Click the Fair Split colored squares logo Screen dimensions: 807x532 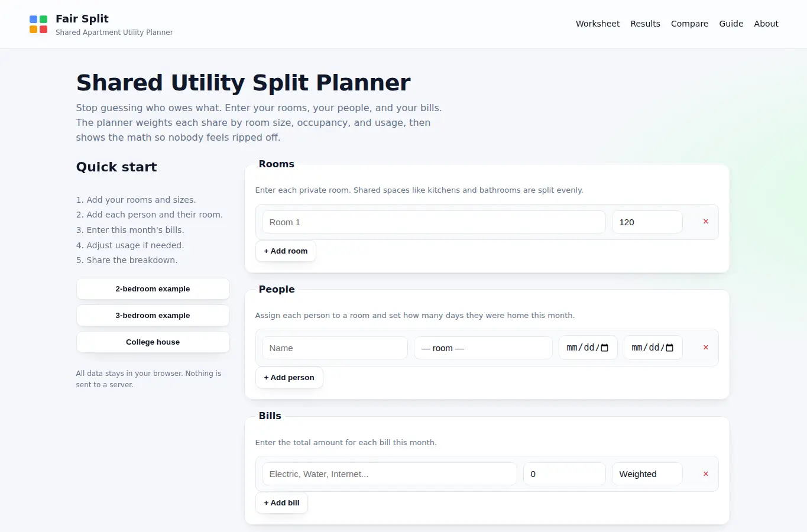(38, 24)
